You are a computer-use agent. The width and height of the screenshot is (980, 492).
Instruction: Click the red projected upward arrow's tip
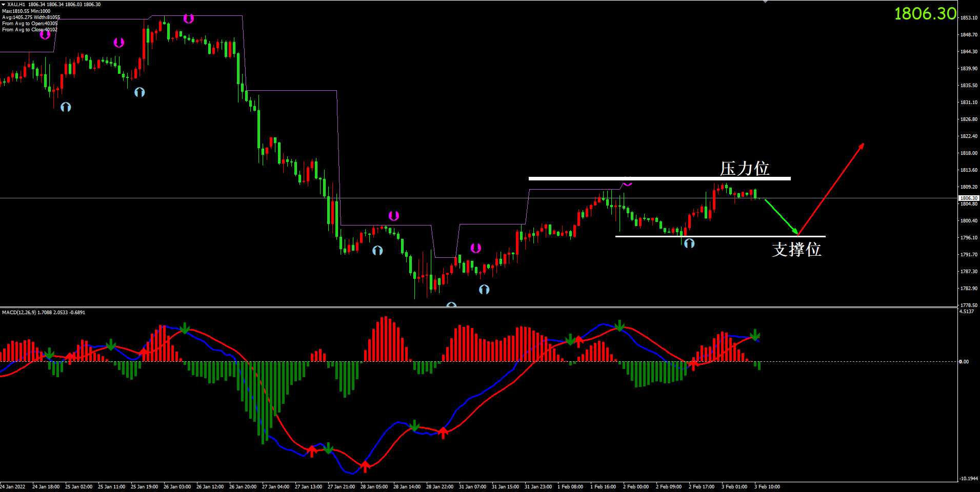click(863, 145)
